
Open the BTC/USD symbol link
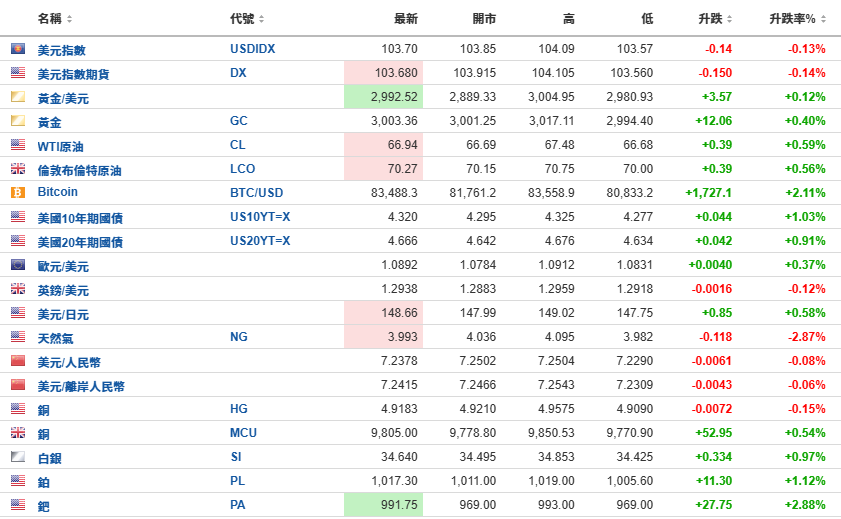[256, 192]
